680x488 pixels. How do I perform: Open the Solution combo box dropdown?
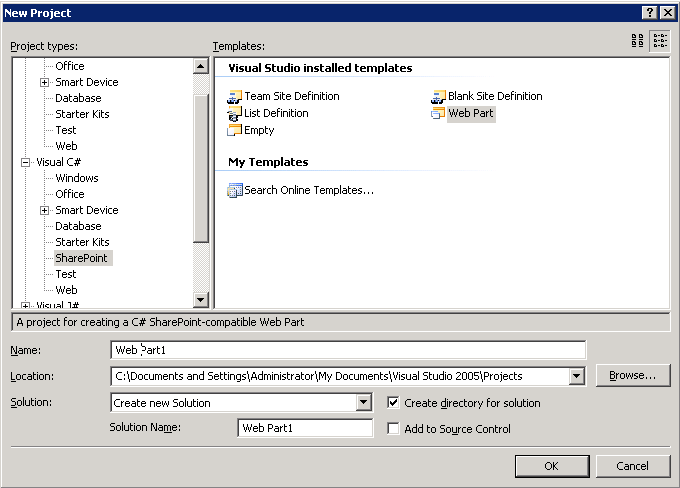pos(364,403)
